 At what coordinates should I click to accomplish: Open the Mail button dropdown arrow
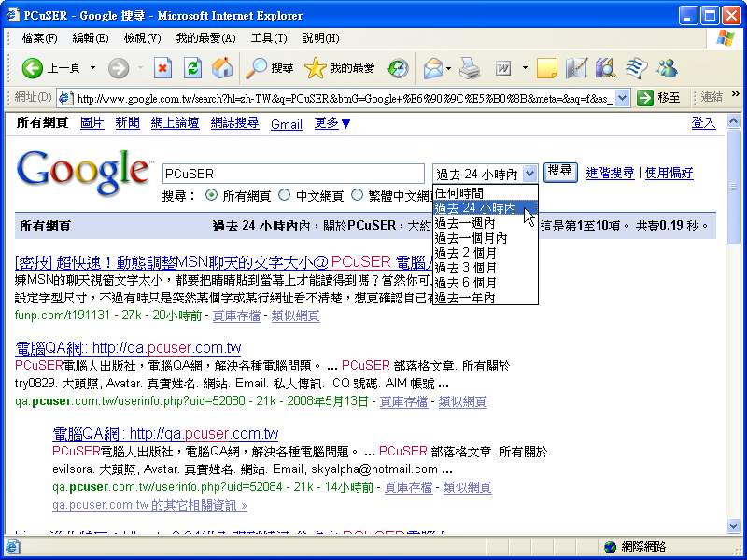tap(449, 68)
